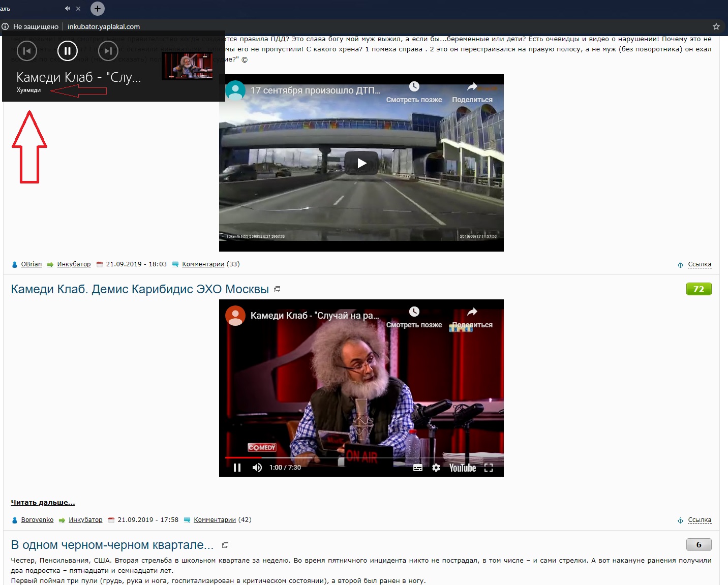728x585 pixels.
Task: Click the date text '21.09.2019 - 18:03'
Action: pyautogui.click(x=136, y=264)
